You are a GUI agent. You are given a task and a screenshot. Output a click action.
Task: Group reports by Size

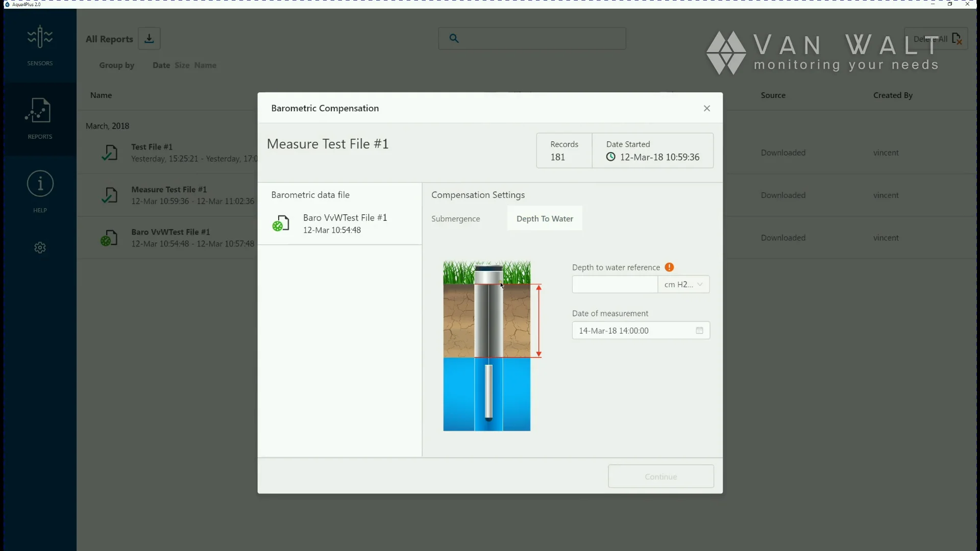pos(182,65)
